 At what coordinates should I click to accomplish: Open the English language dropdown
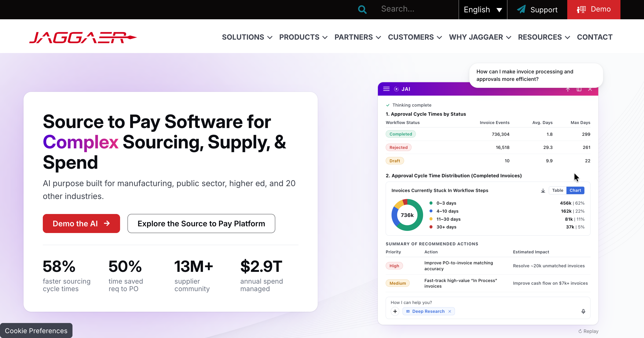tap(483, 10)
